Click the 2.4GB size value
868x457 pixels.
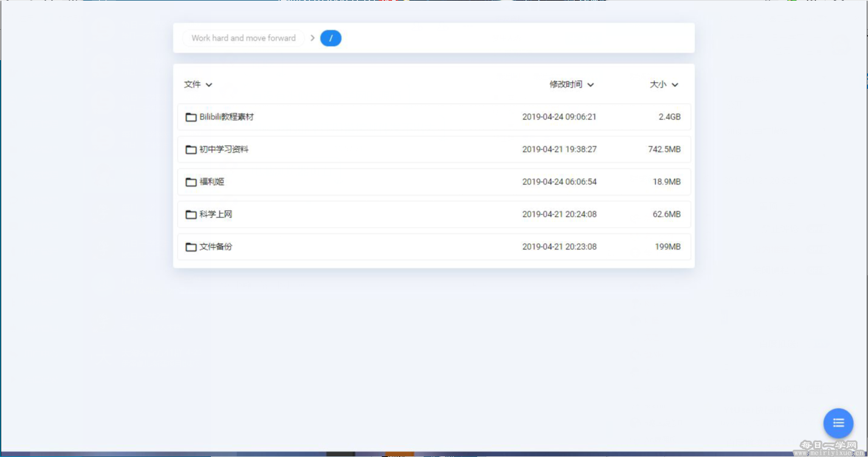click(669, 117)
